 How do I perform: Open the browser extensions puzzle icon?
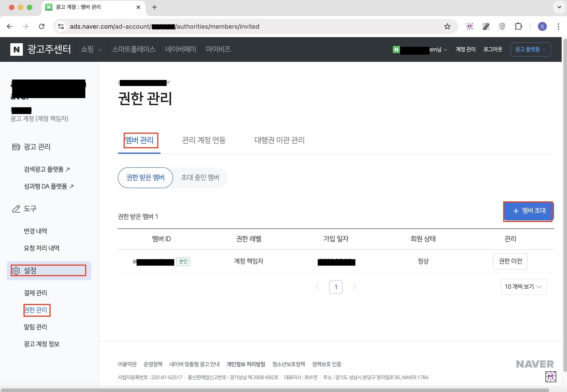518,26
